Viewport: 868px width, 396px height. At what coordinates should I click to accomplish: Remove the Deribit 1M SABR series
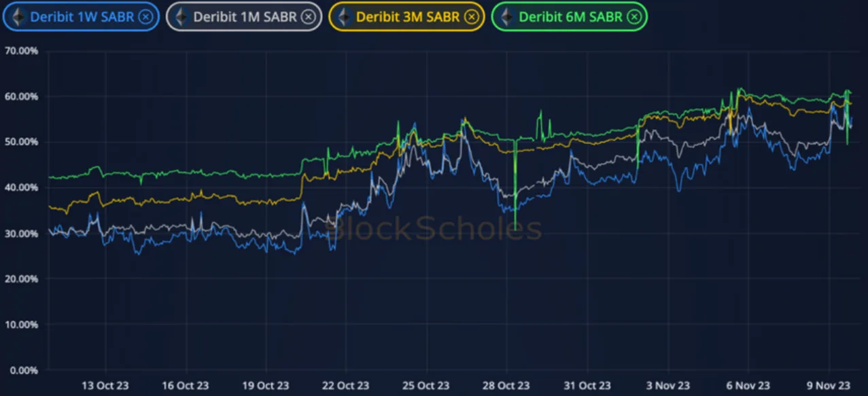[308, 17]
